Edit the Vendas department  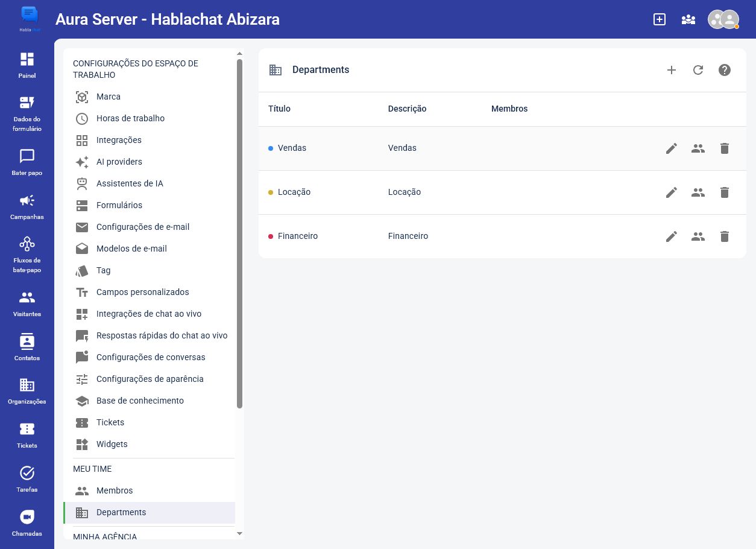coord(672,148)
